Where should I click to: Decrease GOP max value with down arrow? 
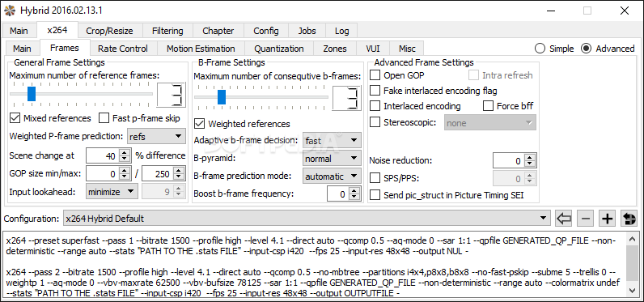[178, 177]
